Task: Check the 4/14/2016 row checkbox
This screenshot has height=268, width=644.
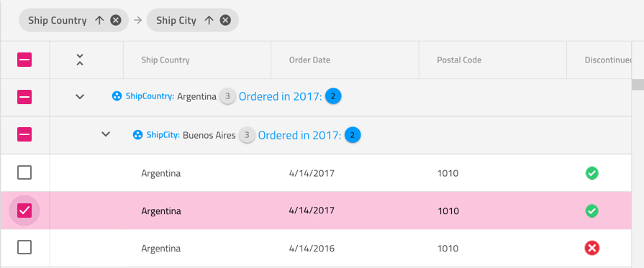Action: 24,247
